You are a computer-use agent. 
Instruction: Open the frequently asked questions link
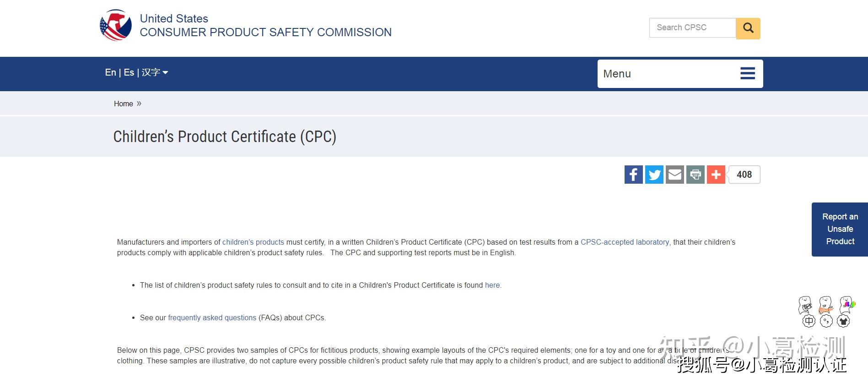(x=212, y=317)
